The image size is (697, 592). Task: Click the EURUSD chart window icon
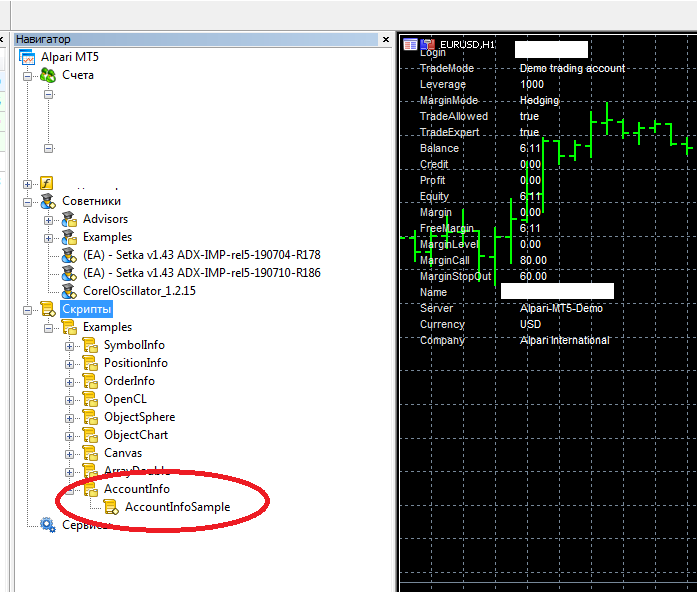click(x=410, y=44)
